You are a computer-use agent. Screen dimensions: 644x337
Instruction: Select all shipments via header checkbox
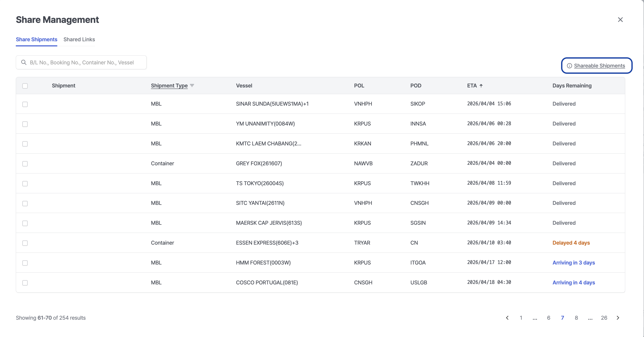(25, 86)
